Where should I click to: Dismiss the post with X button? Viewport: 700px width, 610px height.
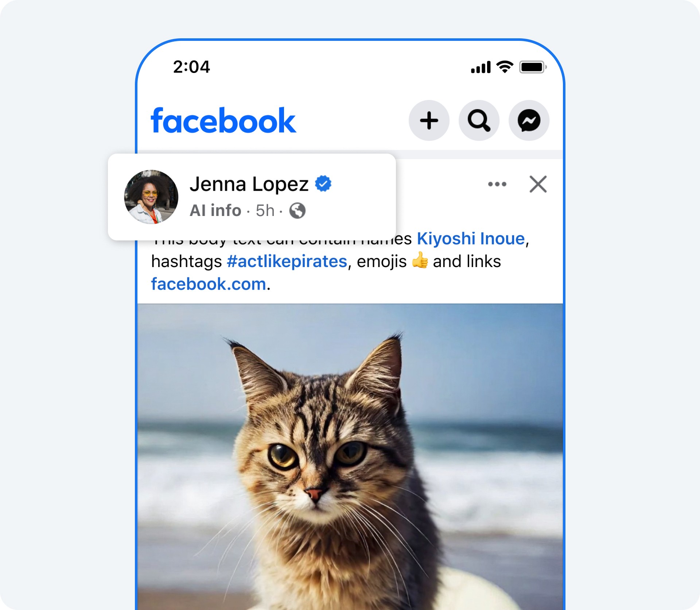(x=539, y=183)
